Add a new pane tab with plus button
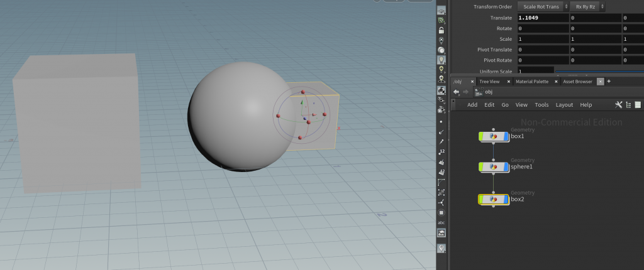This screenshot has width=644, height=270. tap(609, 81)
